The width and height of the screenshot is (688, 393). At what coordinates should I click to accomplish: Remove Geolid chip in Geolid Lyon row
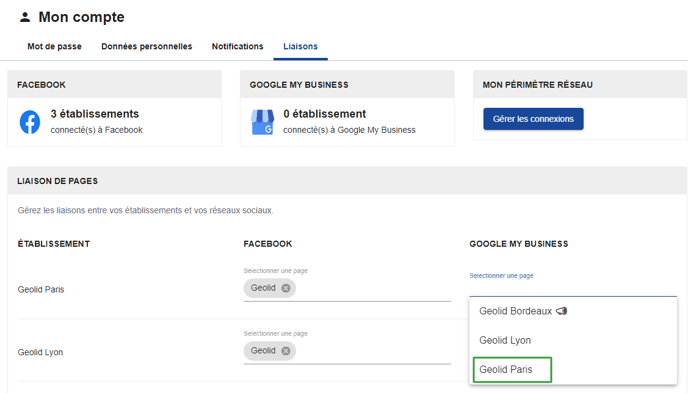[286, 351]
